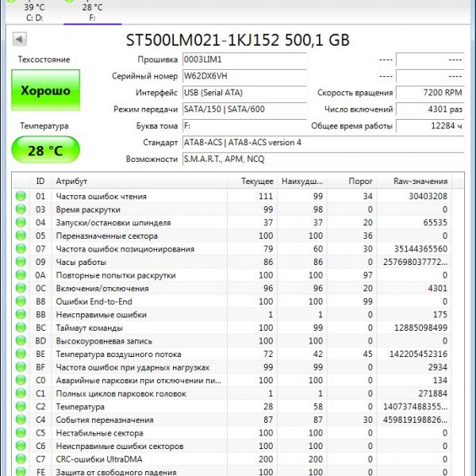Image resolution: width=476 pixels, height=476 pixels.
Task: Click the Атрибут column header
Action: 139,181
